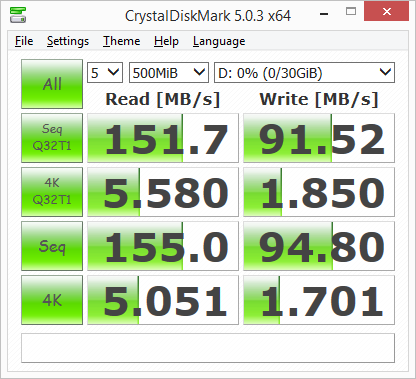
Task: Expand the 500MiB test size dropdown
Action: click(x=169, y=72)
